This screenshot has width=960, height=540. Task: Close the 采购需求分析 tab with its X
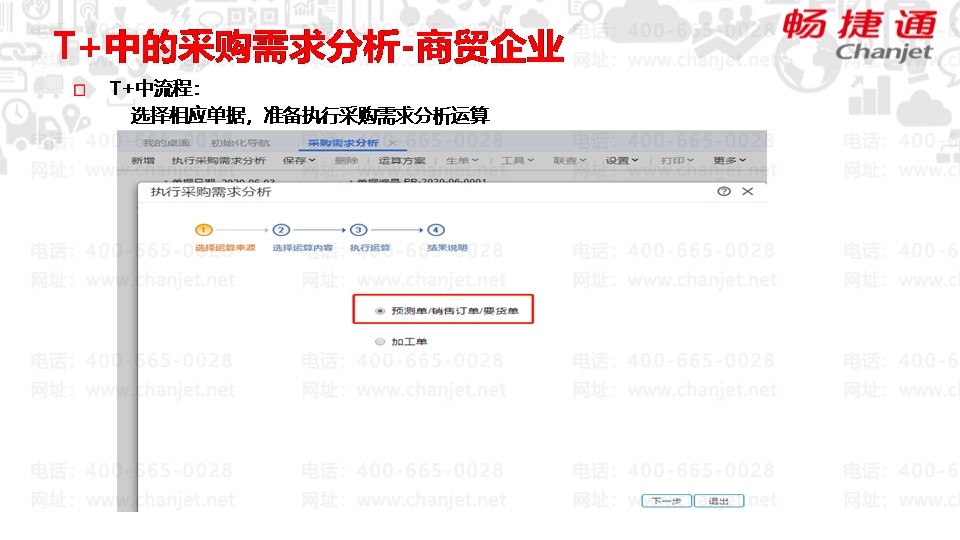(x=392, y=143)
